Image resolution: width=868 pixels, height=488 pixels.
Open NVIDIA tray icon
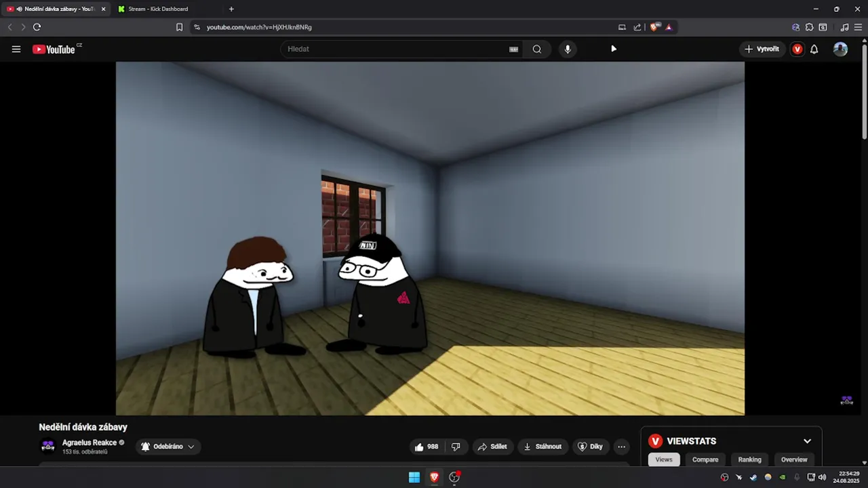[783, 477]
